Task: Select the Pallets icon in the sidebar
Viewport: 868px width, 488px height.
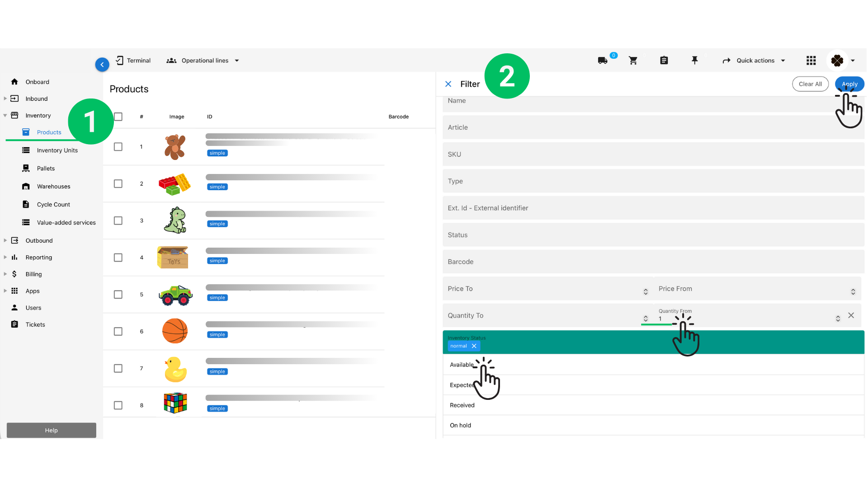Action: pos(26,168)
